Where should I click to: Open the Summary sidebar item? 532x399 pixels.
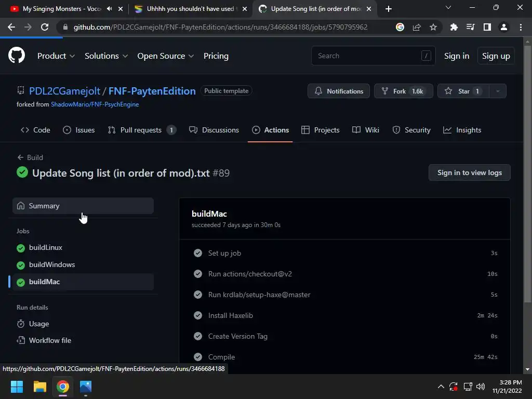point(83,206)
